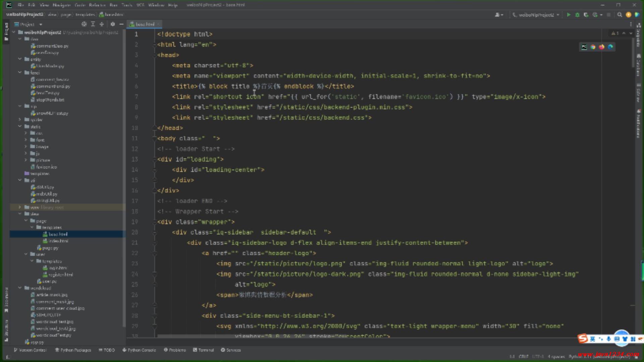The image size is (644, 362).
Task: Open index.html in the project tree
Action: (x=58, y=241)
